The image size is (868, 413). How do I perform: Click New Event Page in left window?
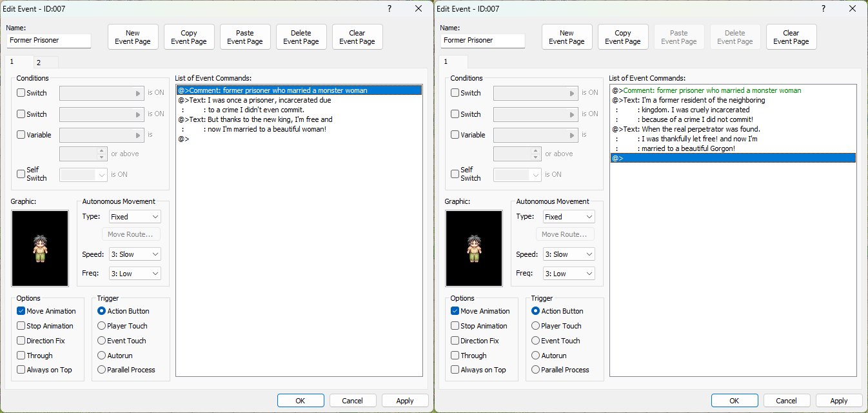coord(133,37)
